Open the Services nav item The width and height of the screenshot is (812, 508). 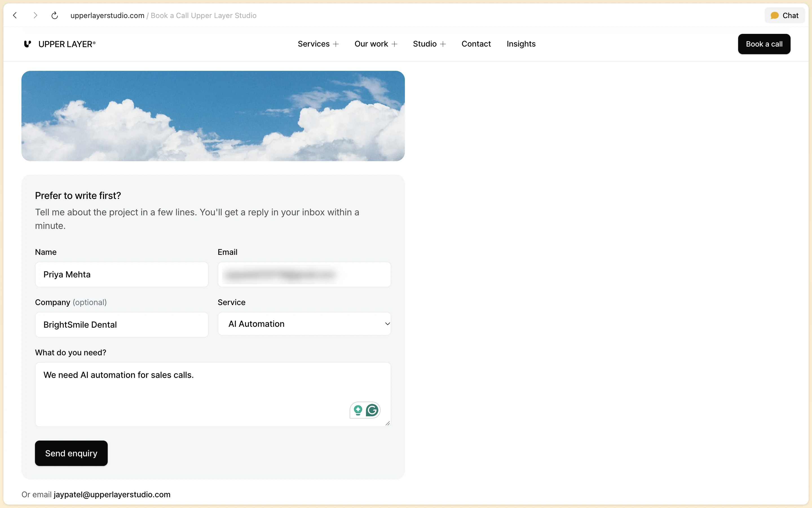click(314, 44)
